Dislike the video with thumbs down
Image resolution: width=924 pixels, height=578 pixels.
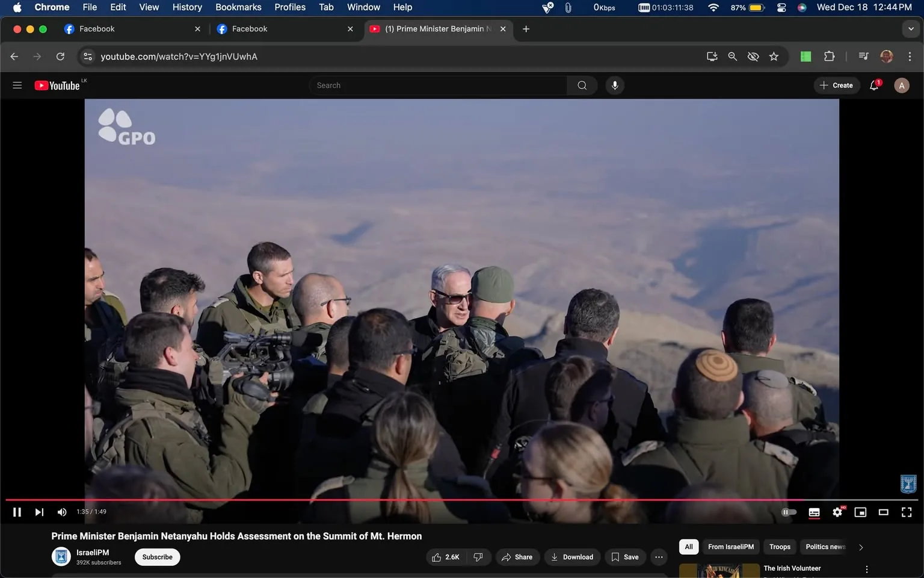478,557
